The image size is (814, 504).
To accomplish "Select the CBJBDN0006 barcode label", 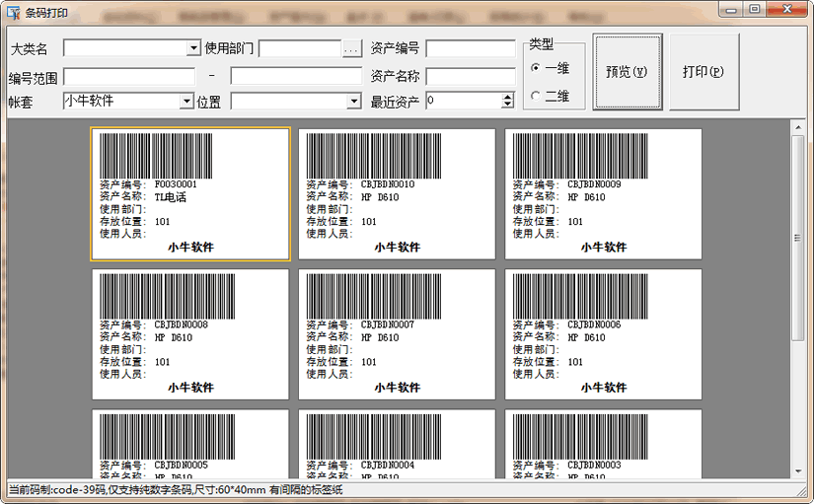I will click(x=603, y=334).
